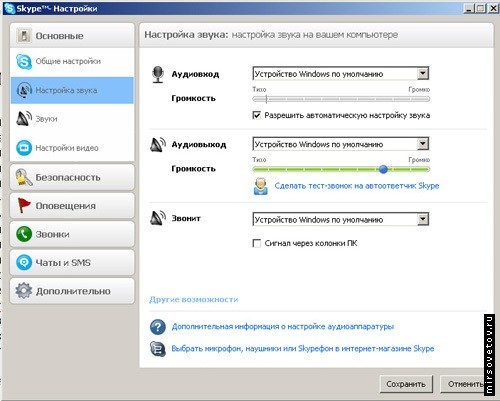This screenshot has height=401, width=500.
Task: Click the Skype shop icon near Выбрать микрофон
Action: pos(158,349)
